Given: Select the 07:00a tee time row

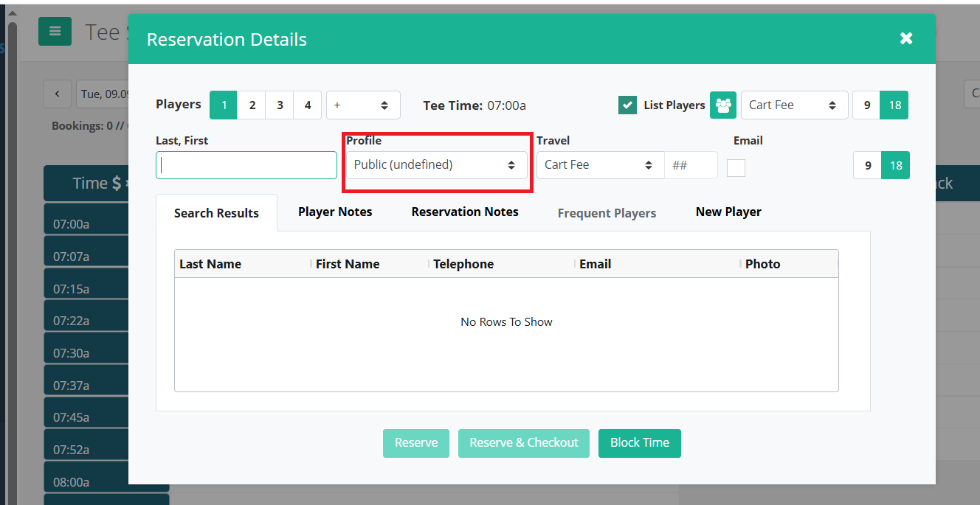Looking at the screenshot, I should (x=86, y=220).
